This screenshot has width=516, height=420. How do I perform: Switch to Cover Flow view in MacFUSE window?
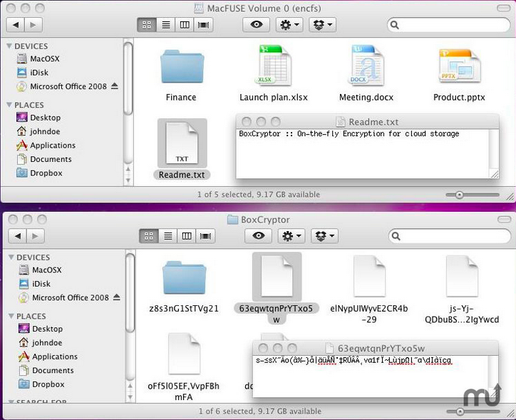coord(204,25)
